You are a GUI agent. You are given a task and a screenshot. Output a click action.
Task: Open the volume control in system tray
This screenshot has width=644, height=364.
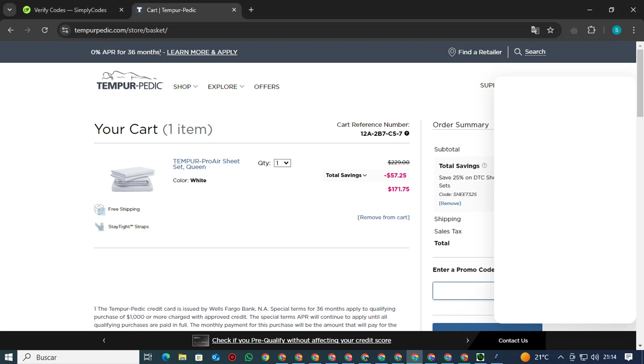click(595, 357)
